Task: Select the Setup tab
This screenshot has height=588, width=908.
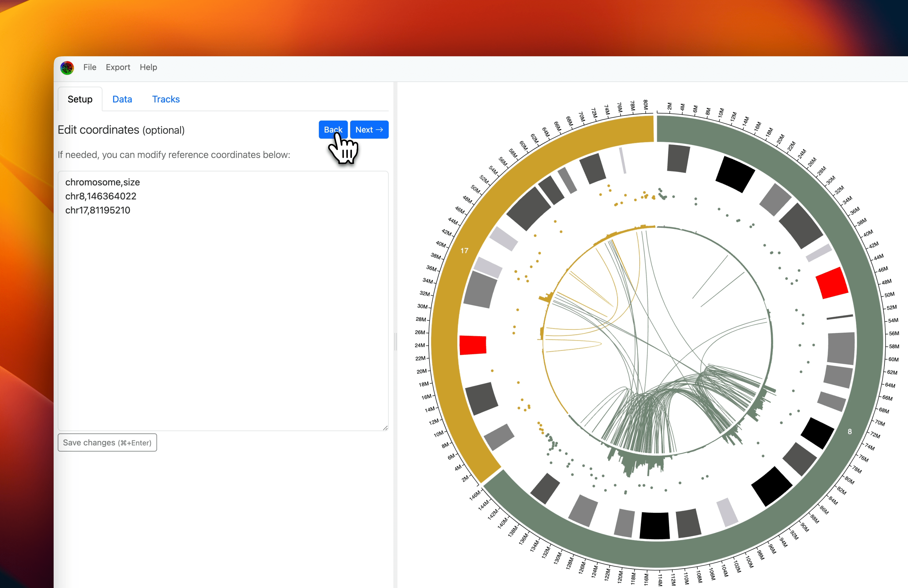Action: 80,99
